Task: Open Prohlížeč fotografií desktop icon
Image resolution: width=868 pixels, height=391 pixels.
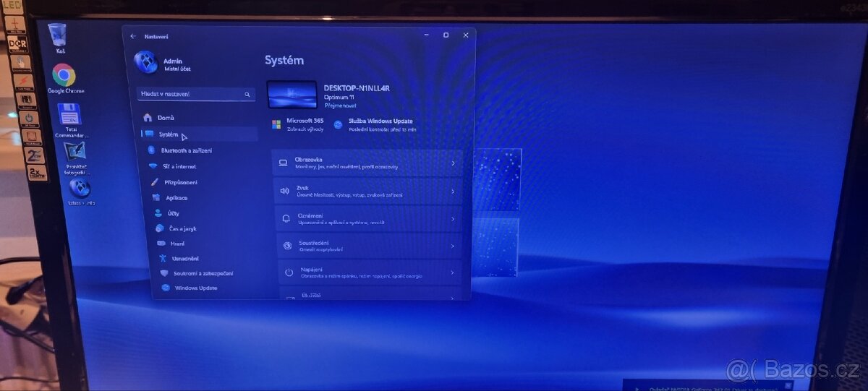Action: (x=75, y=153)
